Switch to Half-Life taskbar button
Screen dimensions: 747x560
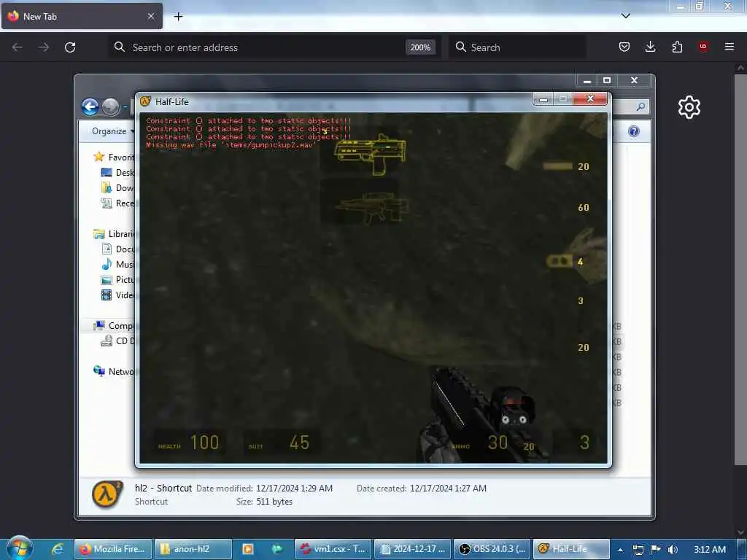pos(570,549)
